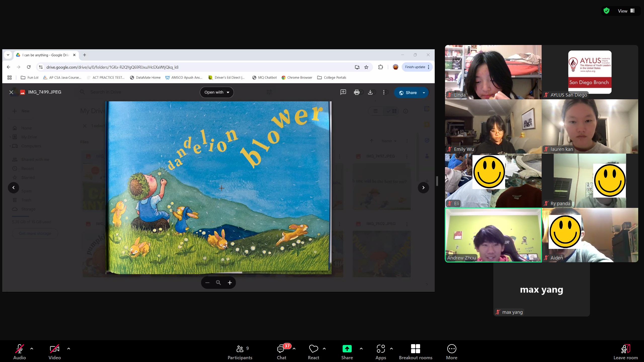Click the blue Share button in Drive
The width and height of the screenshot is (644, 362).
[x=408, y=93]
